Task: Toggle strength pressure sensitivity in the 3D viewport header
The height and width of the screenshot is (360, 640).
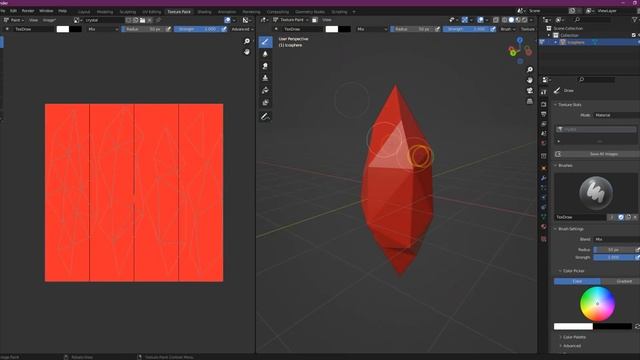Action: (493, 29)
